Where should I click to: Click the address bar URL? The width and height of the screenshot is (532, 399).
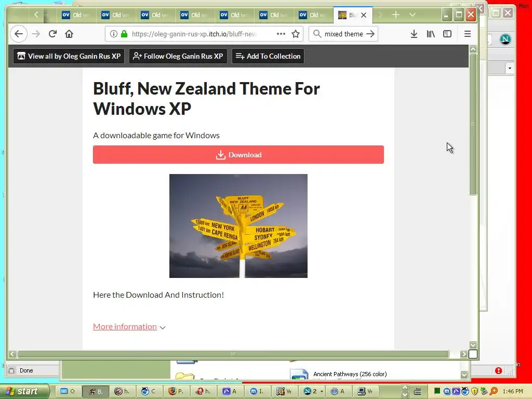coord(194,34)
